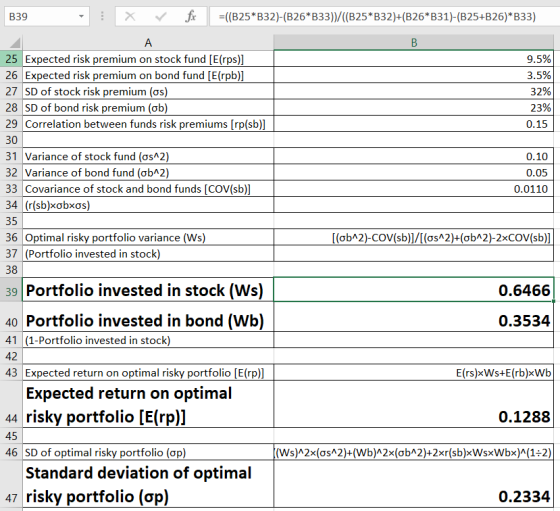Click cell with 3.5% bond risk premium
Viewport: 560px width, 511px height.
414,75
